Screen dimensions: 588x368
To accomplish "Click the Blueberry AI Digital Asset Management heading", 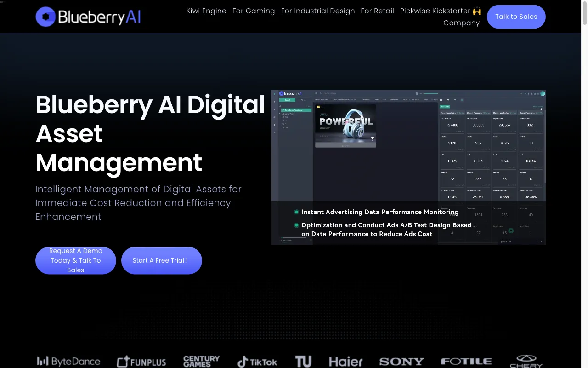I will click(x=150, y=133).
